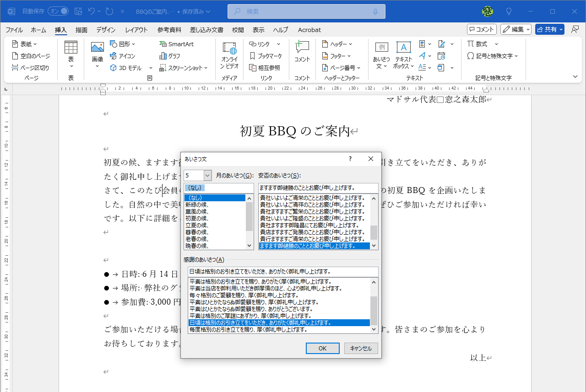Open the month dropdown showing 5

pyautogui.click(x=207, y=175)
